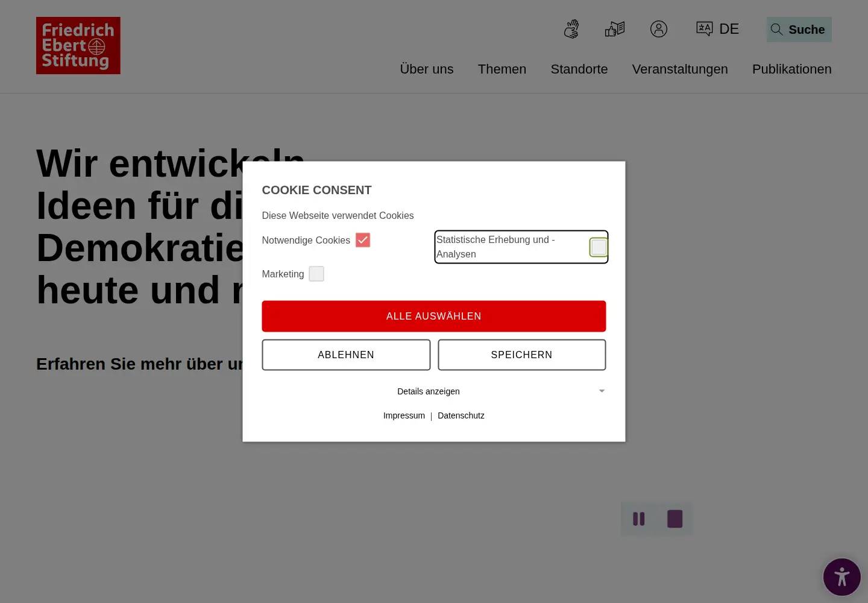868x603 pixels.
Task: Open the Themen menu
Action: [x=502, y=69]
